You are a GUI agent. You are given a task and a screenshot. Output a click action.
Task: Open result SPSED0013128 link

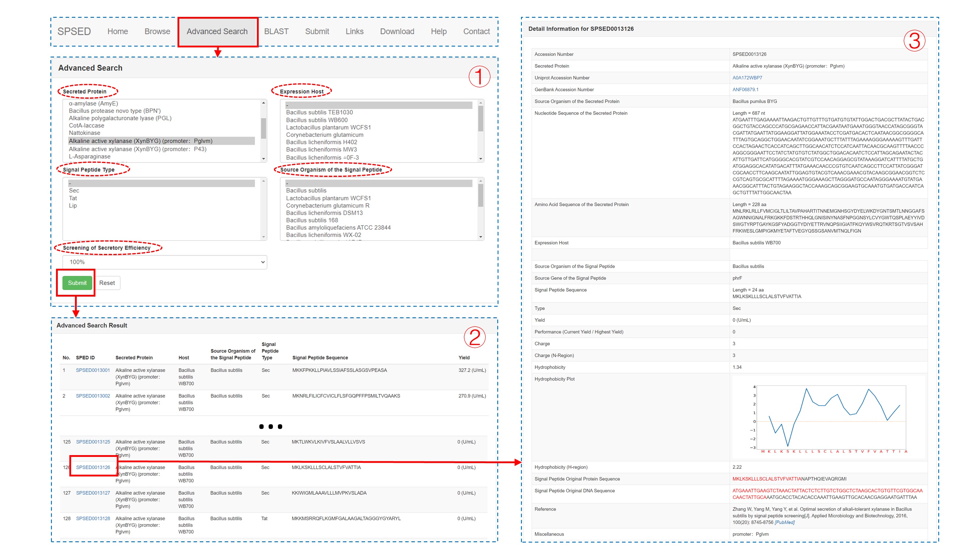click(x=93, y=519)
